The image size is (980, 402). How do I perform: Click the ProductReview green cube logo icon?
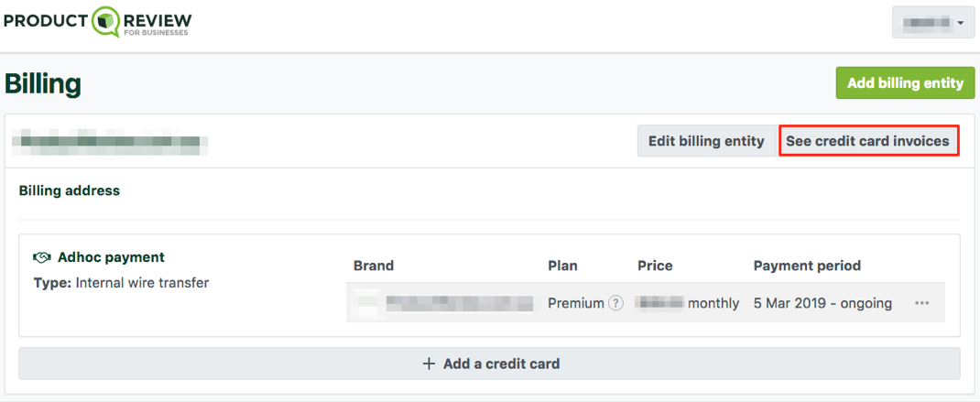coord(105,21)
